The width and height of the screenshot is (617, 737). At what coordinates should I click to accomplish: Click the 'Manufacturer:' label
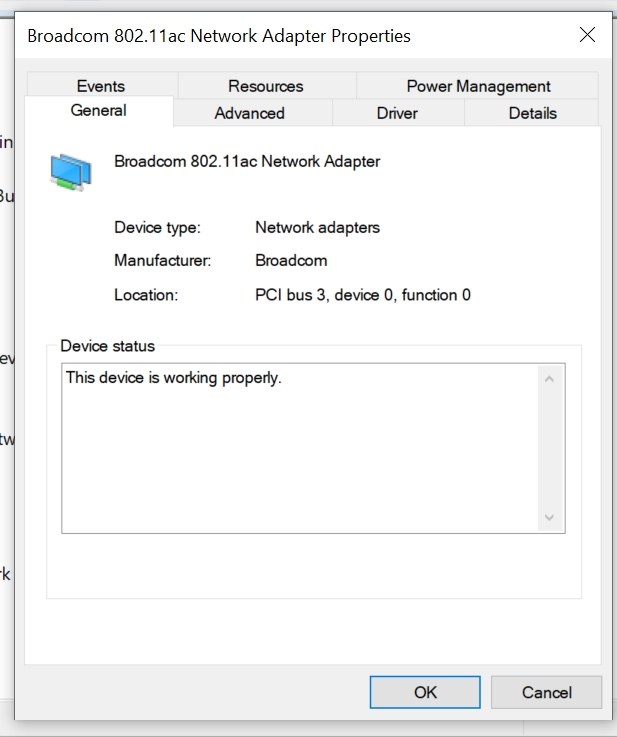(x=163, y=260)
